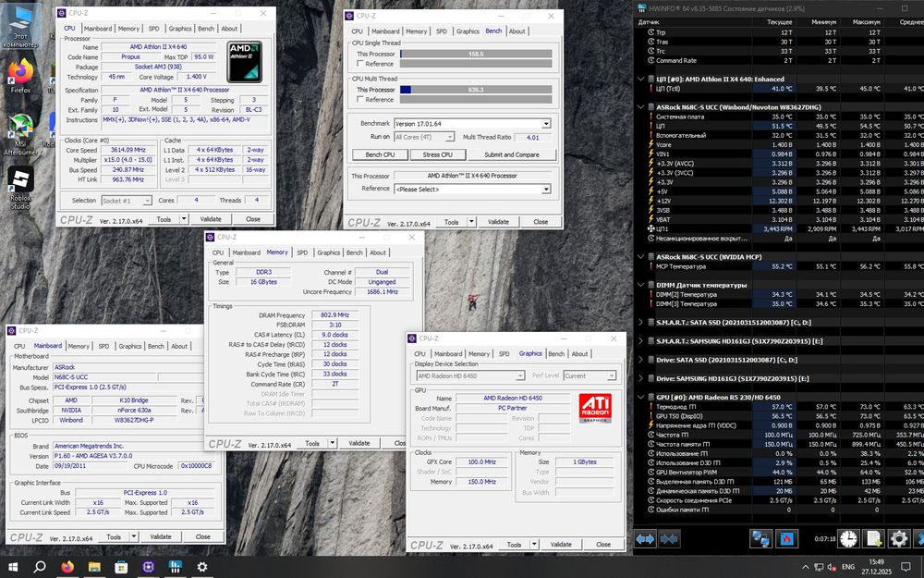
Task: Expand S.M.A.R.T.: SATA SSD group
Action: tap(641, 323)
